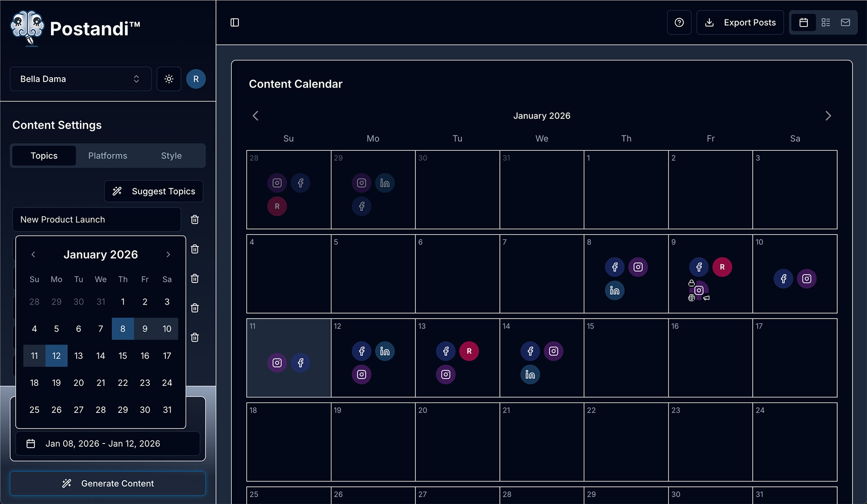
Task: Open Instagram post on January 10
Action: coord(806,279)
